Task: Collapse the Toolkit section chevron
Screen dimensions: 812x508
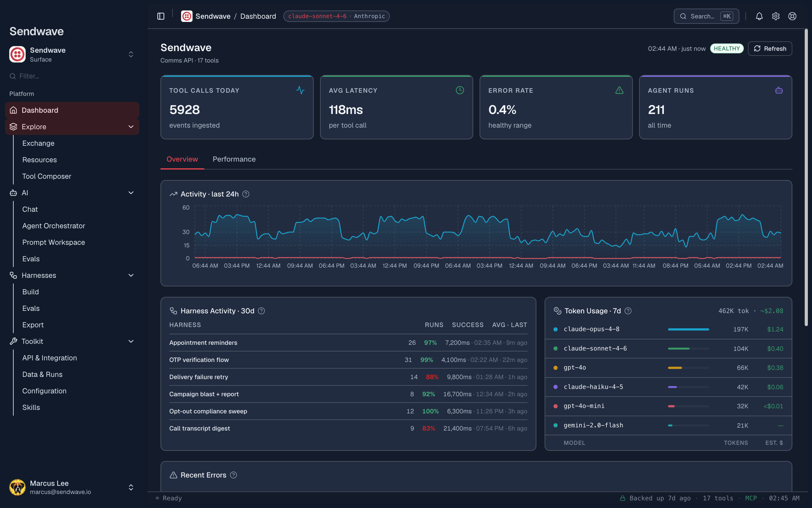Action: [x=131, y=341]
